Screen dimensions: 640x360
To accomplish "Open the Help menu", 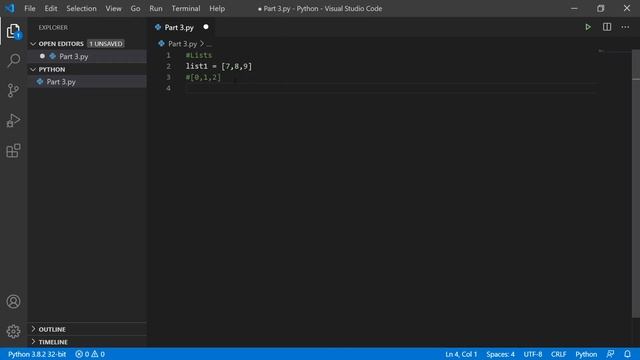I will tap(217, 8).
